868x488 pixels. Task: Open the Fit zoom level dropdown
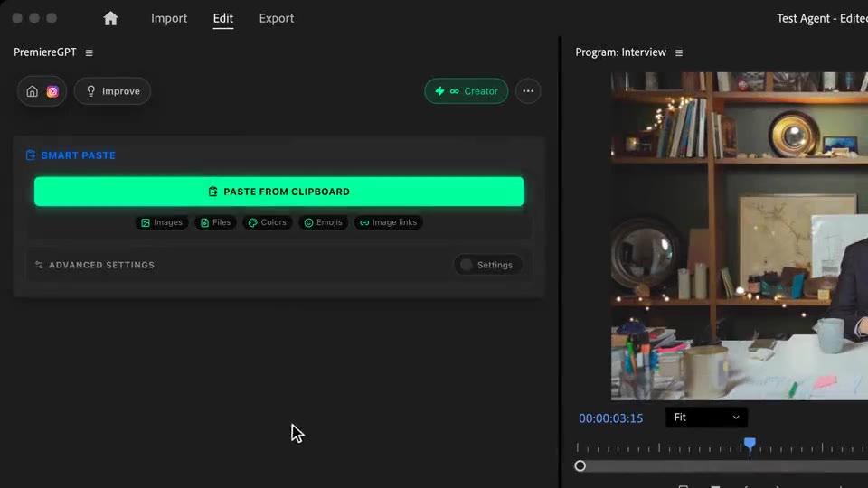[706, 418]
